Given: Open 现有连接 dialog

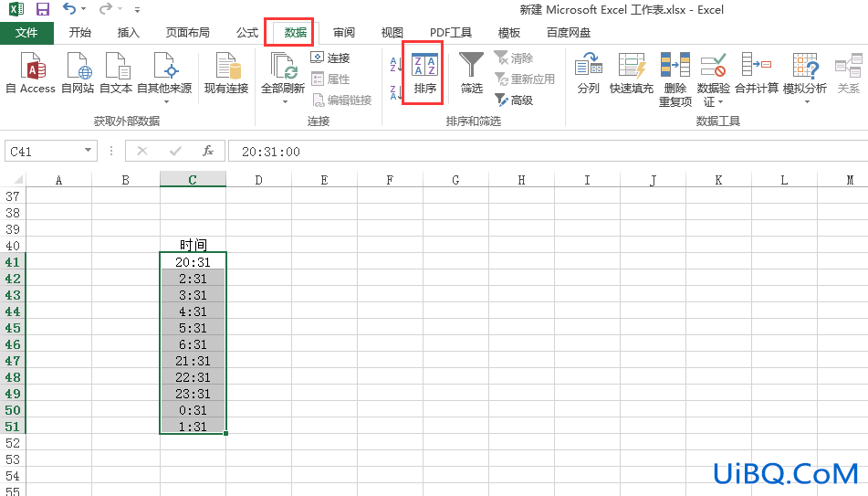Looking at the screenshot, I should click(226, 72).
